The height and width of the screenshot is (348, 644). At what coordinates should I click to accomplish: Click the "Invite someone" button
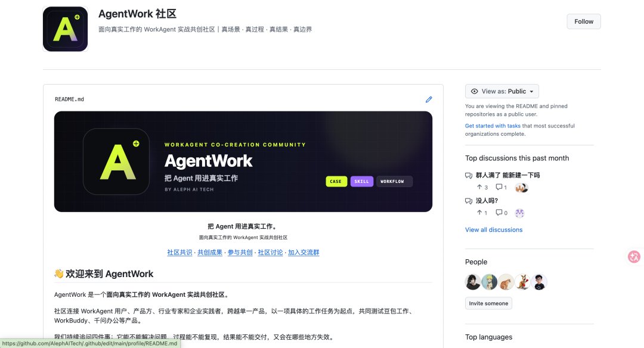click(488, 303)
